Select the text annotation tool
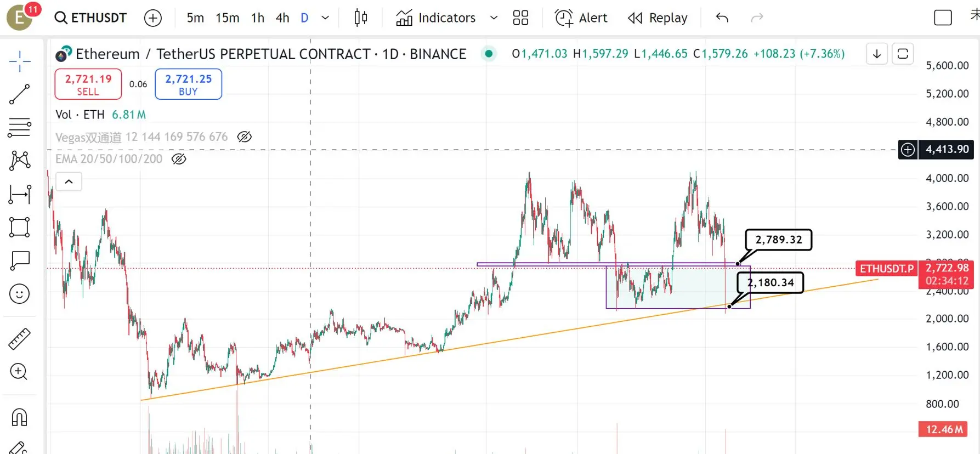This screenshot has height=454, width=980. pos(20,260)
